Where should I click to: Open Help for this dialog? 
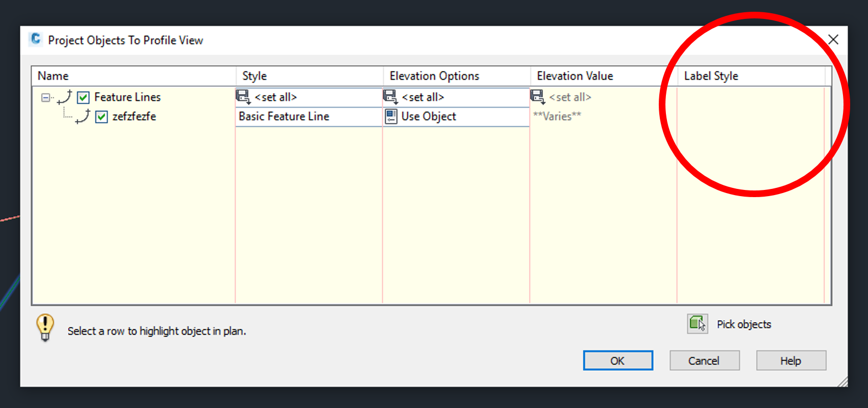790,361
